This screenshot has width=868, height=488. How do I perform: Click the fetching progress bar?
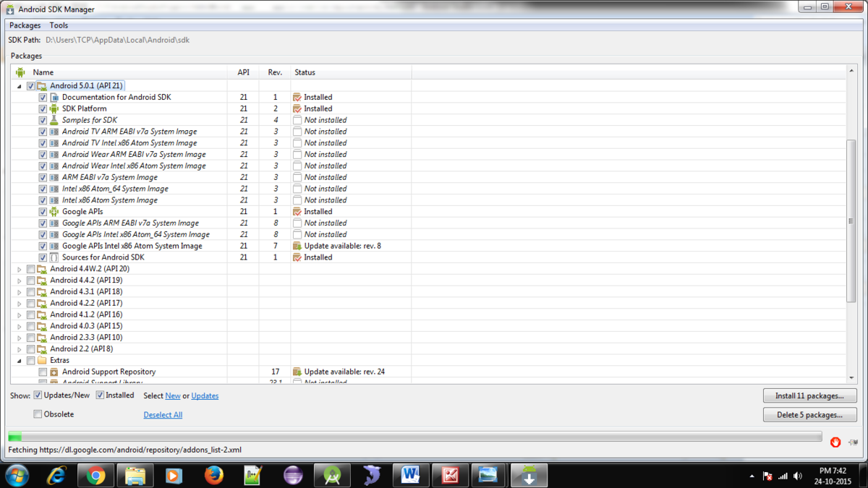[x=414, y=437]
